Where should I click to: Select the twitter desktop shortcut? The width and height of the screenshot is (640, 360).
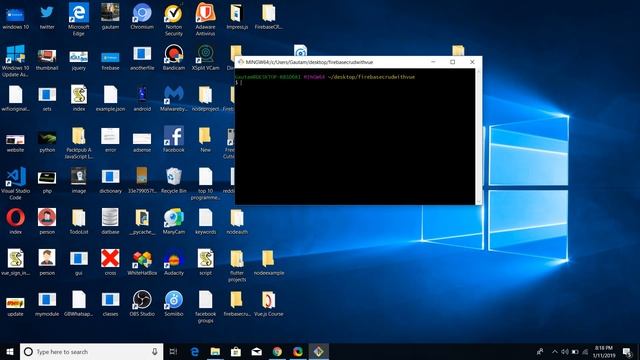pyautogui.click(x=47, y=16)
